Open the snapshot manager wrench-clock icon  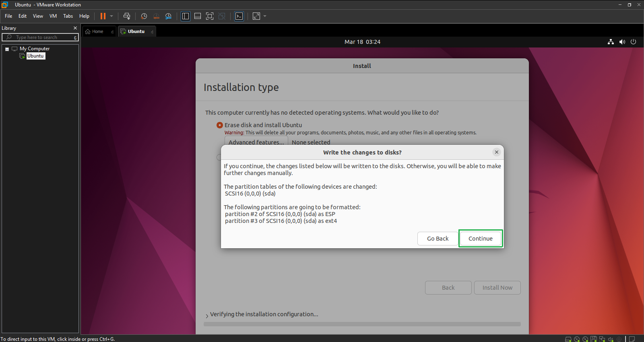tap(168, 16)
